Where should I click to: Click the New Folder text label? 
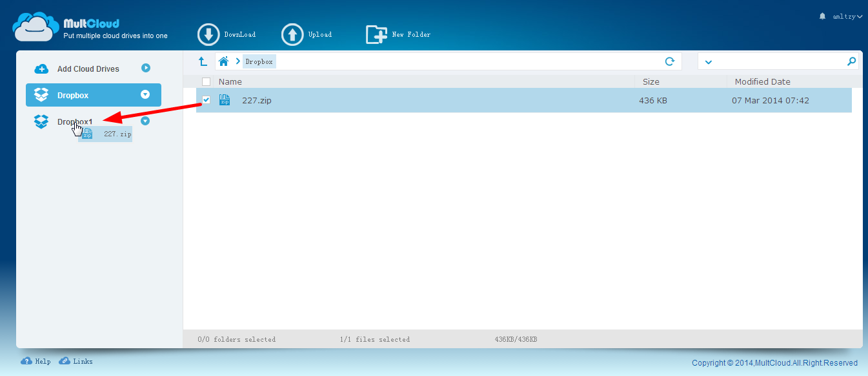(412, 35)
